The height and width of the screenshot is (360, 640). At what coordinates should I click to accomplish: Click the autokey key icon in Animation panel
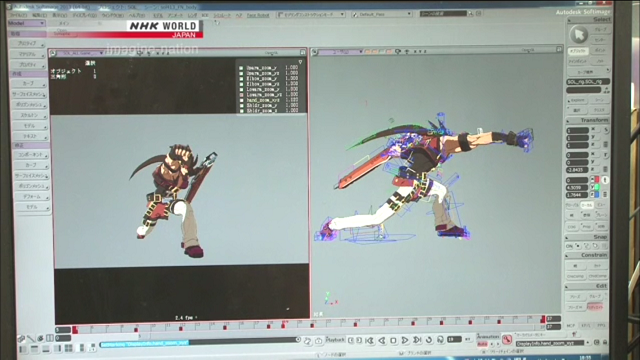click(x=507, y=339)
